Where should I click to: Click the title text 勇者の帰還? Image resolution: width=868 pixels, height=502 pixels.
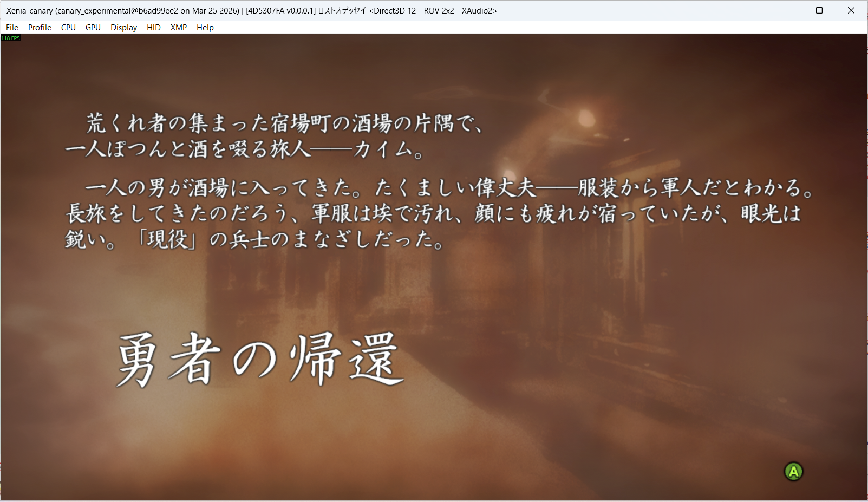click(x=260, y=359)
